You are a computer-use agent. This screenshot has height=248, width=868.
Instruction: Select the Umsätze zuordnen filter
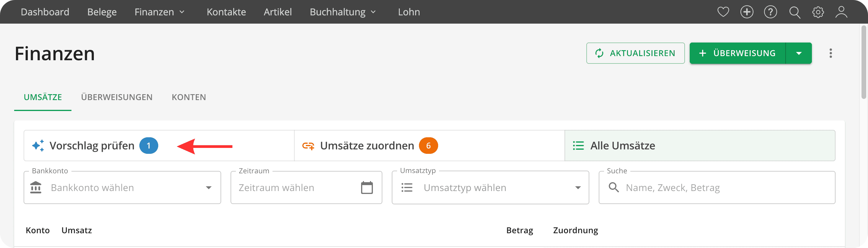pos(429,146)
